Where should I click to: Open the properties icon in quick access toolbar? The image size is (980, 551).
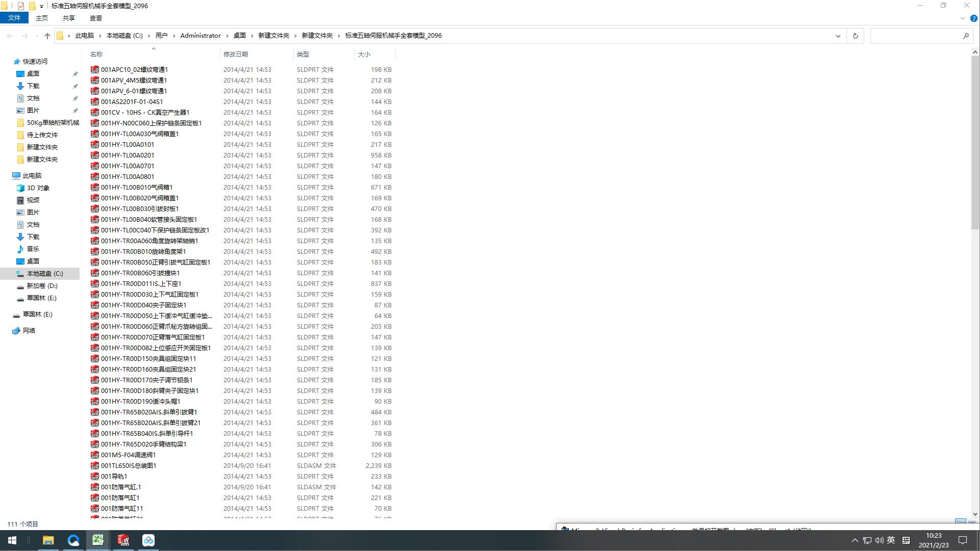pos(21,6)
